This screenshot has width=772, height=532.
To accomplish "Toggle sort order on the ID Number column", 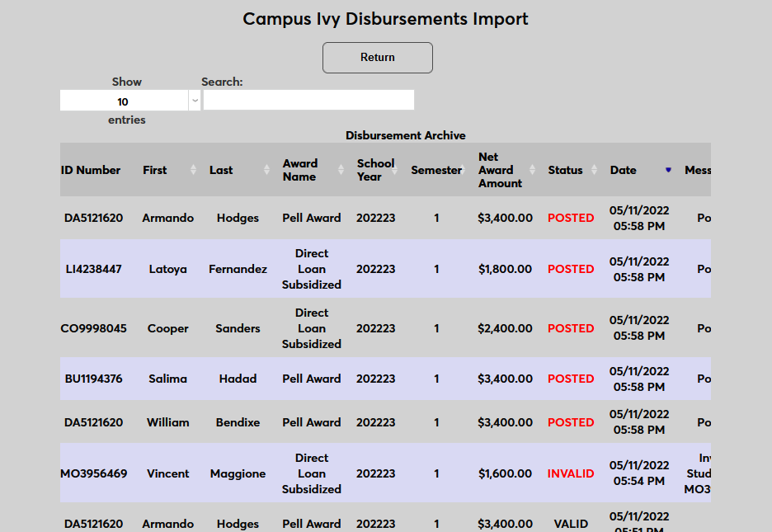I will 91,170.
